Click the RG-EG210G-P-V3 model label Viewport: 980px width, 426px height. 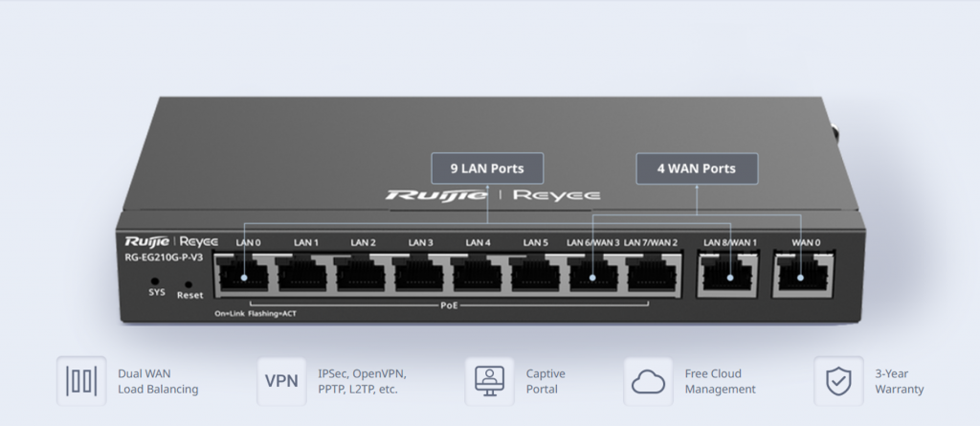click(x=165, y=258)
